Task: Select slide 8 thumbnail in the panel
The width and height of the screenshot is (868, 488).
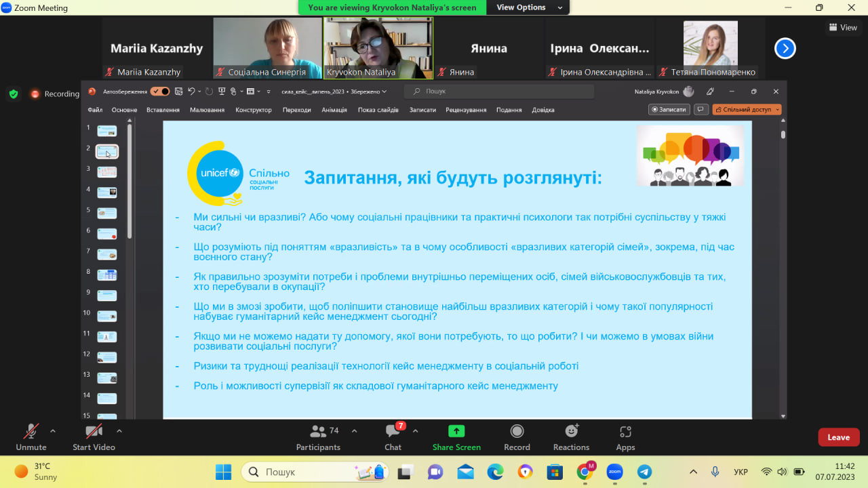Action: [x=107, y=274]
